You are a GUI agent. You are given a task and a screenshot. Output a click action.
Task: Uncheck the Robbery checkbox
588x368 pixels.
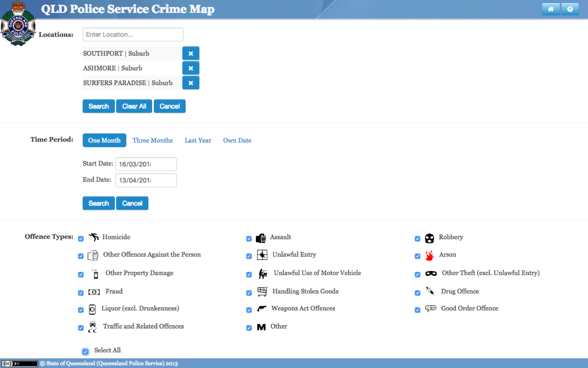(417, 239)
